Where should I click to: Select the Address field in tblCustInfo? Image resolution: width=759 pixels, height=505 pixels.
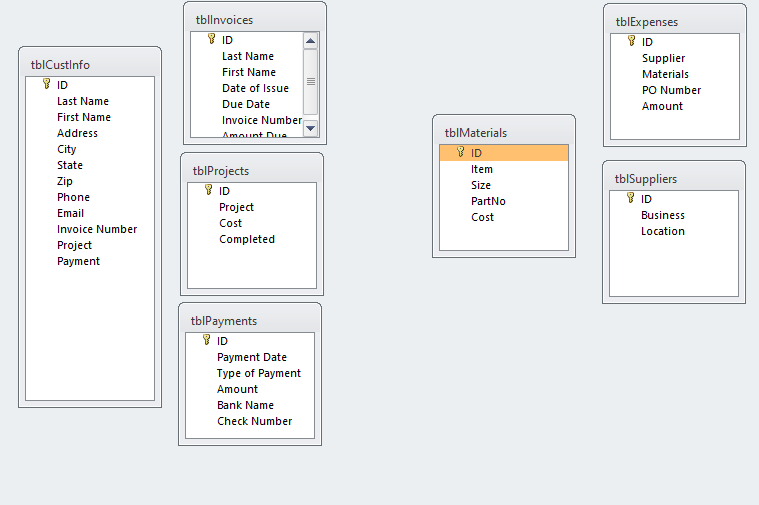(90, 133)
